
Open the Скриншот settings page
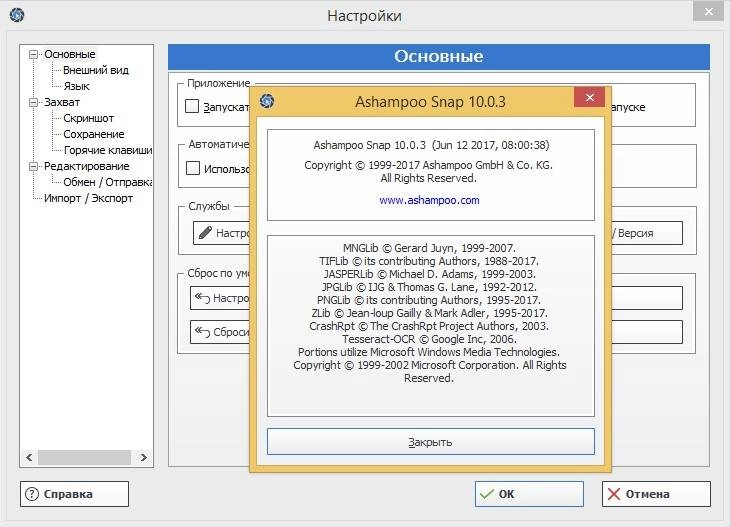tap(88, 118)
